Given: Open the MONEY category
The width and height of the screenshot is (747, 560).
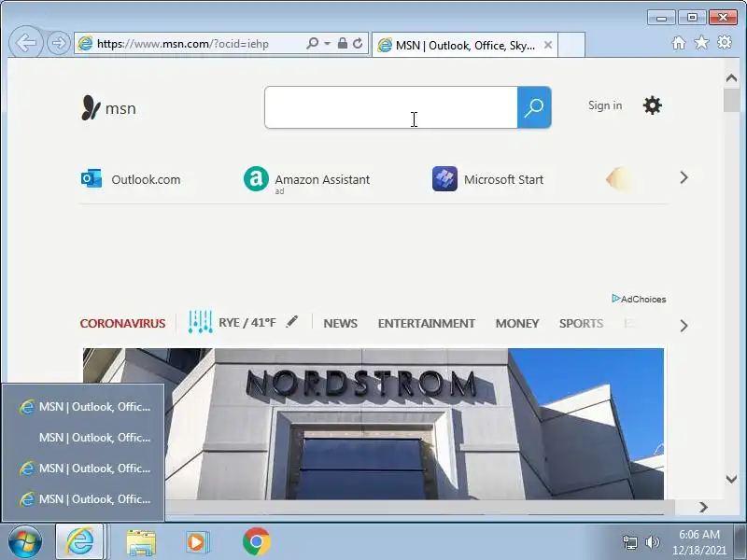Looking at the screenshot, I should point(517,323).
